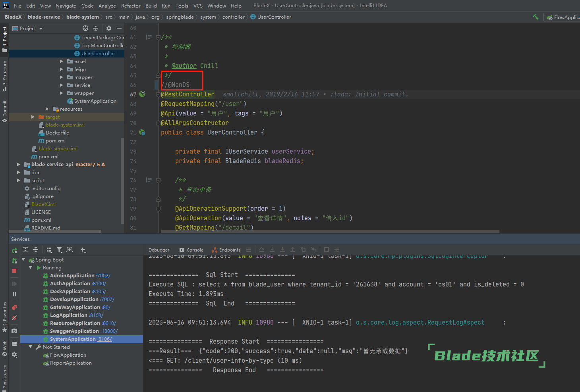
Task: Expand the excel folder
Action: click(x=62, y=61)
